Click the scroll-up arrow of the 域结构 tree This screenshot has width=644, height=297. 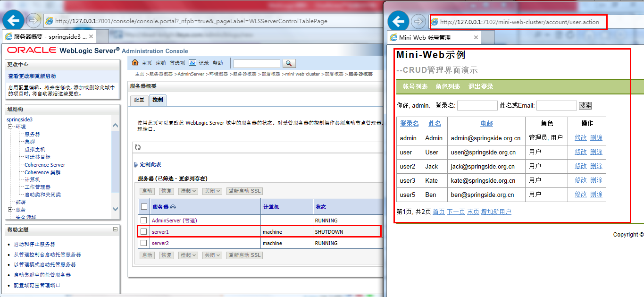coord(116,126)
